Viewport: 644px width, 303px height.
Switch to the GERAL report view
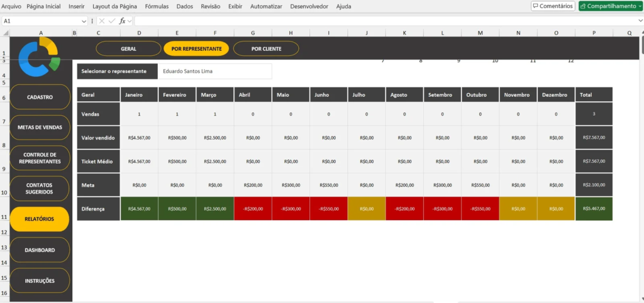(128, 48)
